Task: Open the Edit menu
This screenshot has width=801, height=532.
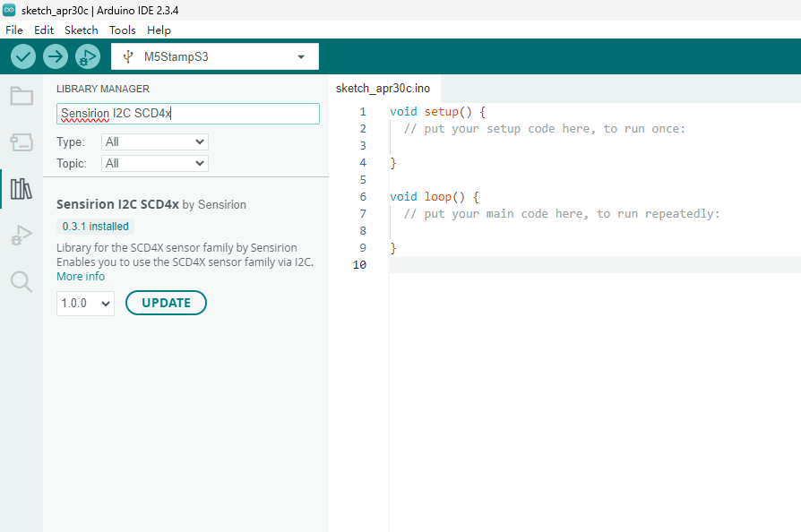Action: [44, 30]
